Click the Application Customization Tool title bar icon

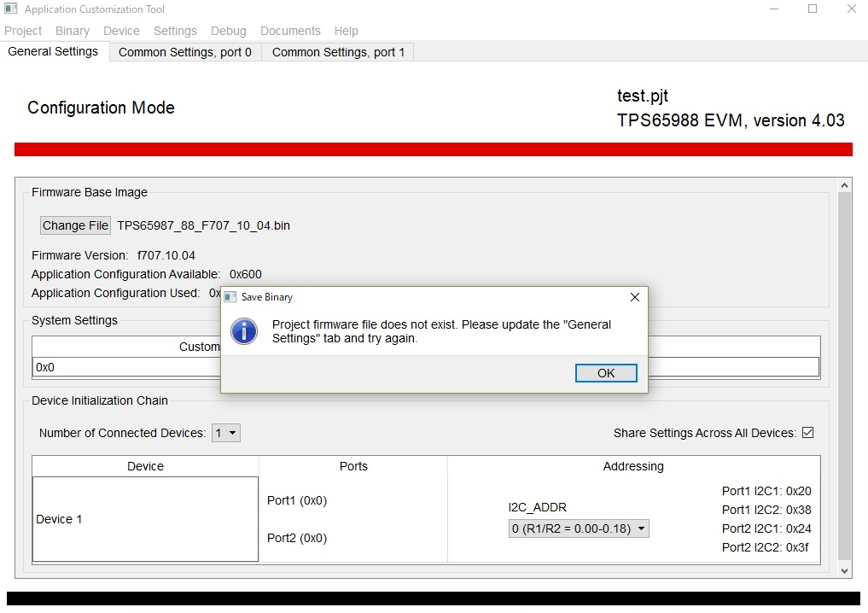10,9
